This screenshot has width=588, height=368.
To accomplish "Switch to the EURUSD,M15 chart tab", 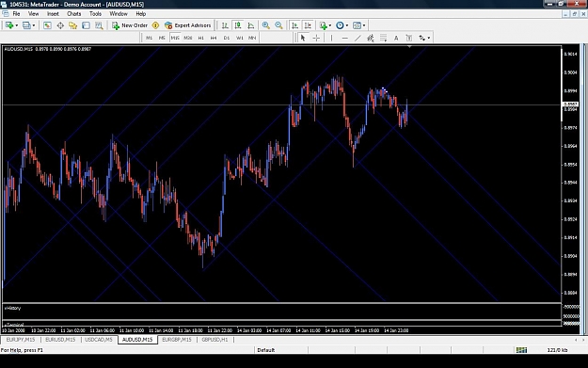I will pos(60,340).
